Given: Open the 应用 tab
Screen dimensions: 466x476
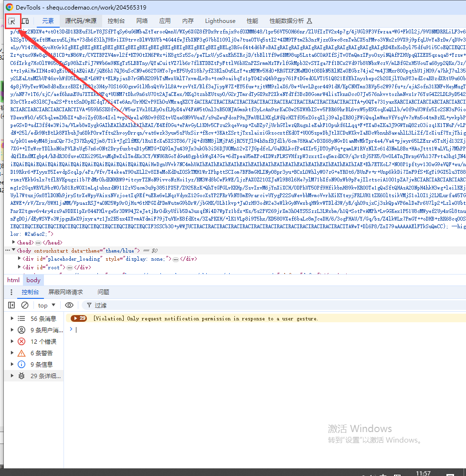Looking at the screenshot, I should point(165,21).
